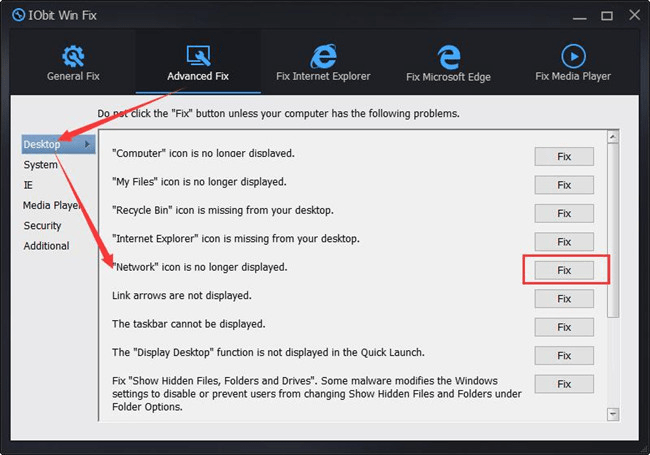Switch to Advanced Fix tab label
Screen dimensions: 650x455
tap(198, 76)
